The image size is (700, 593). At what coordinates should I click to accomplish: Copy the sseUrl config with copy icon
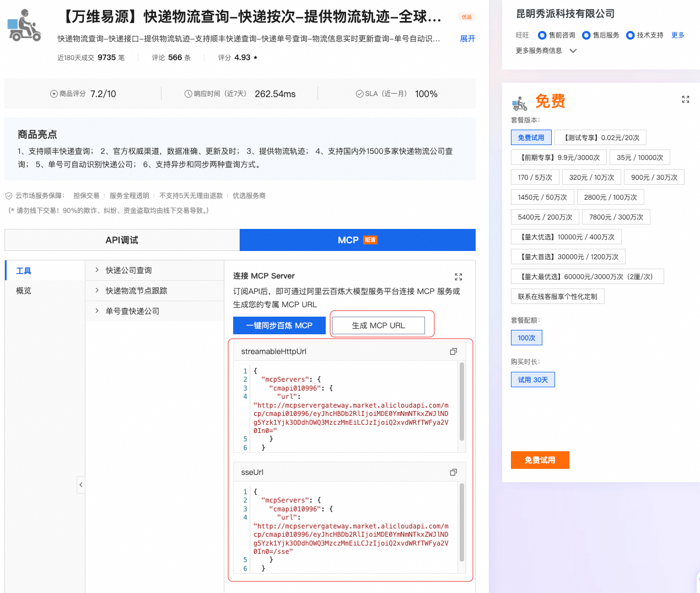tap(454, 472)
